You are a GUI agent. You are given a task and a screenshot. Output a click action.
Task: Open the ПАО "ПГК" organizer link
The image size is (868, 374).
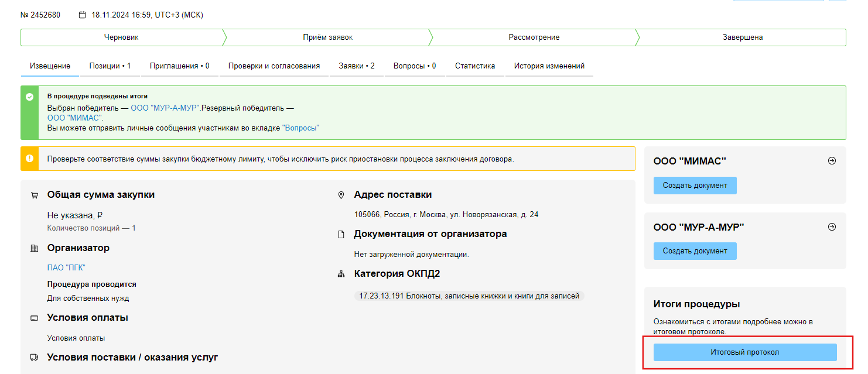(66, 267)
